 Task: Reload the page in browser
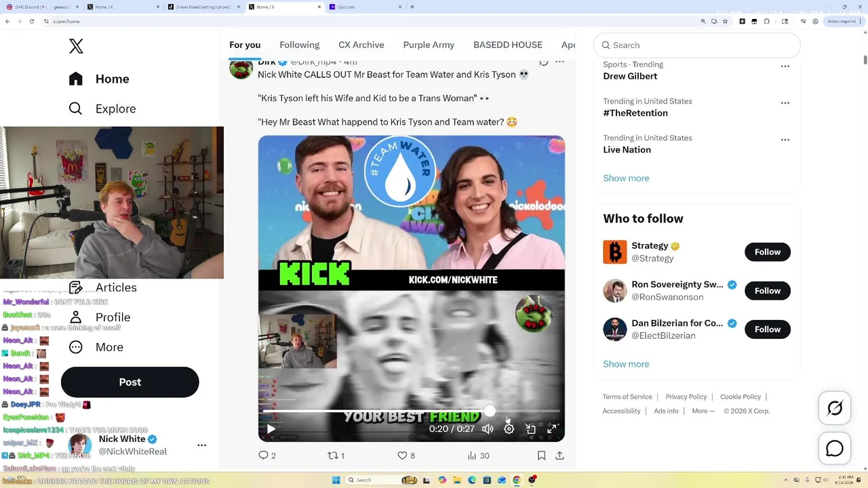[x=32, y=22]
